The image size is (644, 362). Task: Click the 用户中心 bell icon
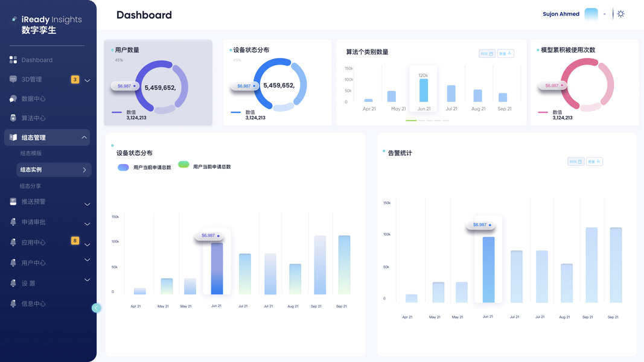pos(13,262)
